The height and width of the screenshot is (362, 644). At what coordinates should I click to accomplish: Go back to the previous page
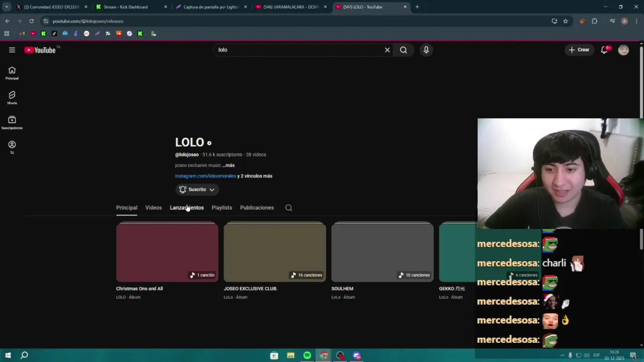coord(7,21)
